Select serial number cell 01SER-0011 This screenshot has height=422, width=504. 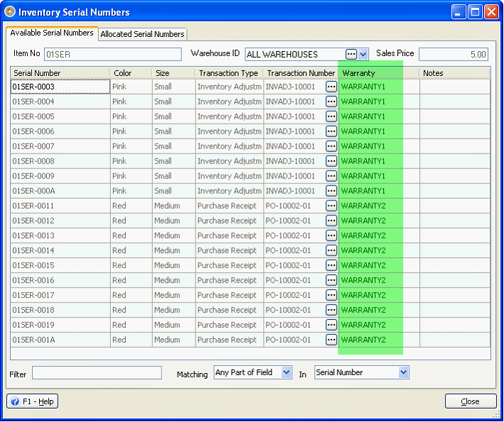(60, 205)
